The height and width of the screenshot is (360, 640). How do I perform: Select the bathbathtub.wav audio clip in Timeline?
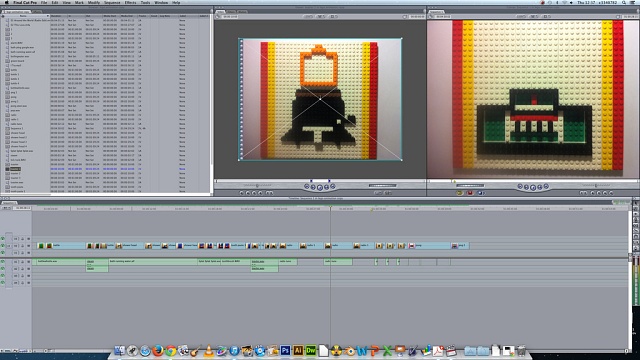[x=60, y=262]
